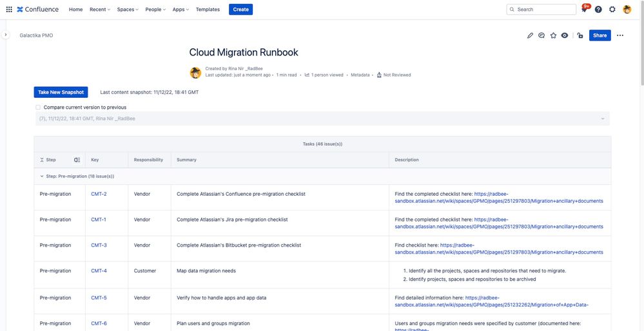The image size is (644, 331).
Task: Click the Map data migration needs summary
Action: point(206,270)
